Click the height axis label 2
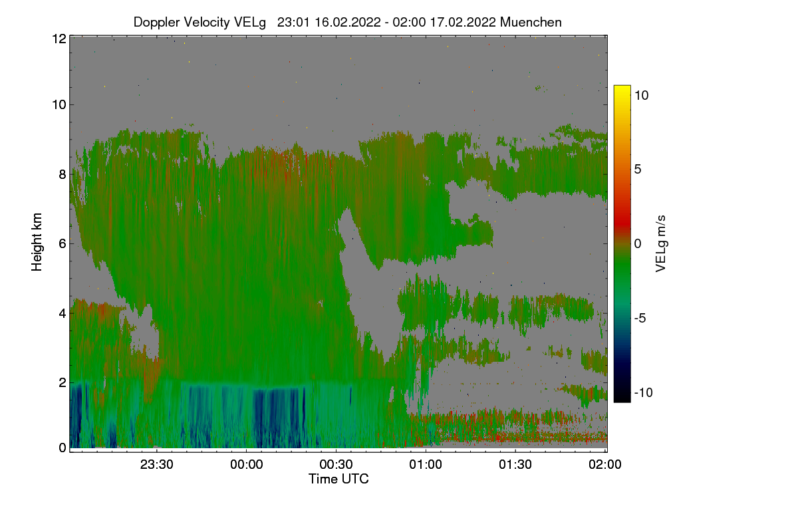This screenshot has height=532, width=798. click(62, 382)
